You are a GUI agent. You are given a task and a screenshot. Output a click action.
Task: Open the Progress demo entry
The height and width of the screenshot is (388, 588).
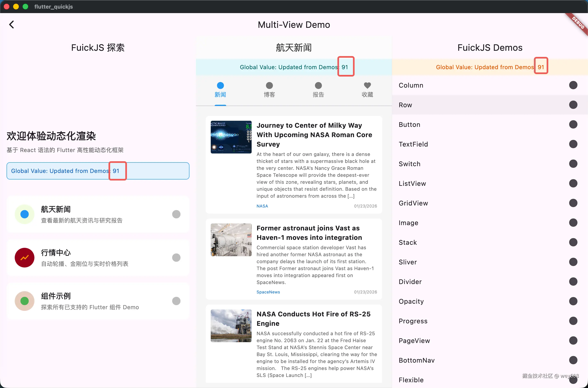413,321
